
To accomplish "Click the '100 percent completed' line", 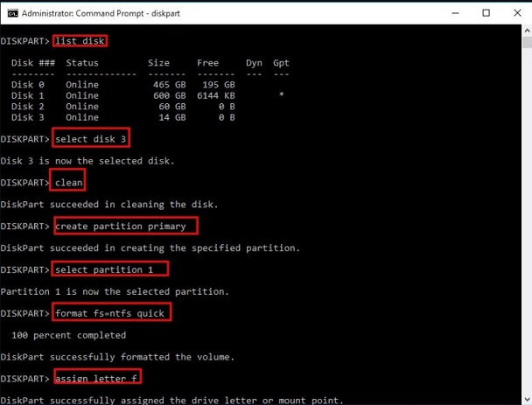I will point(68,335).
